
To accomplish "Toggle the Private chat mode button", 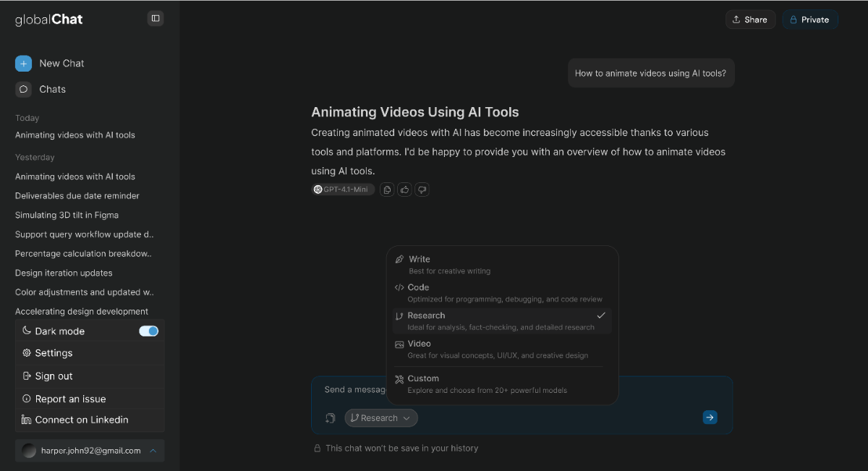I will 809,20.
